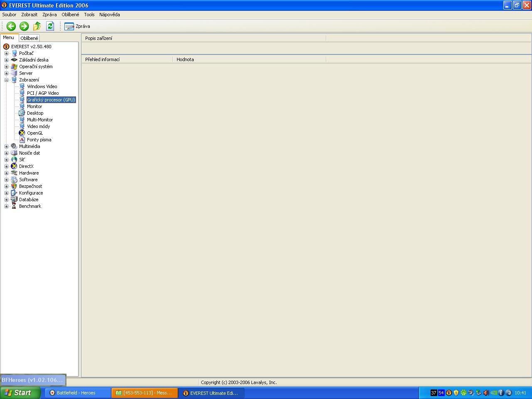
Task: Click the Operační systém Windows flag icon
Action: 14,66
